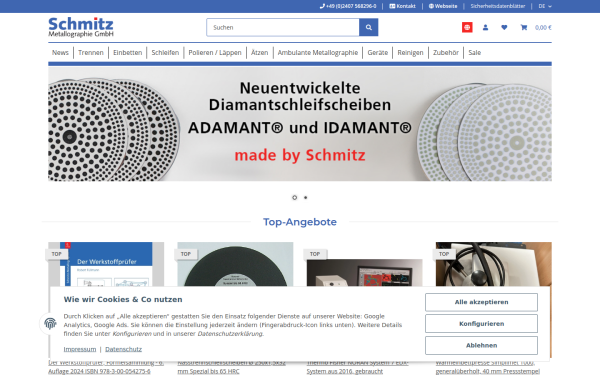Open the Ambulante Metallographie menu item
This screenshot has width=600, height=375.
tap(318, 52)
